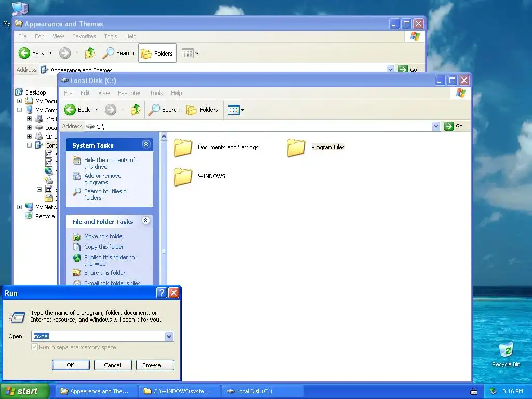Select the WINDOWS folder icon

pos(183,177)
